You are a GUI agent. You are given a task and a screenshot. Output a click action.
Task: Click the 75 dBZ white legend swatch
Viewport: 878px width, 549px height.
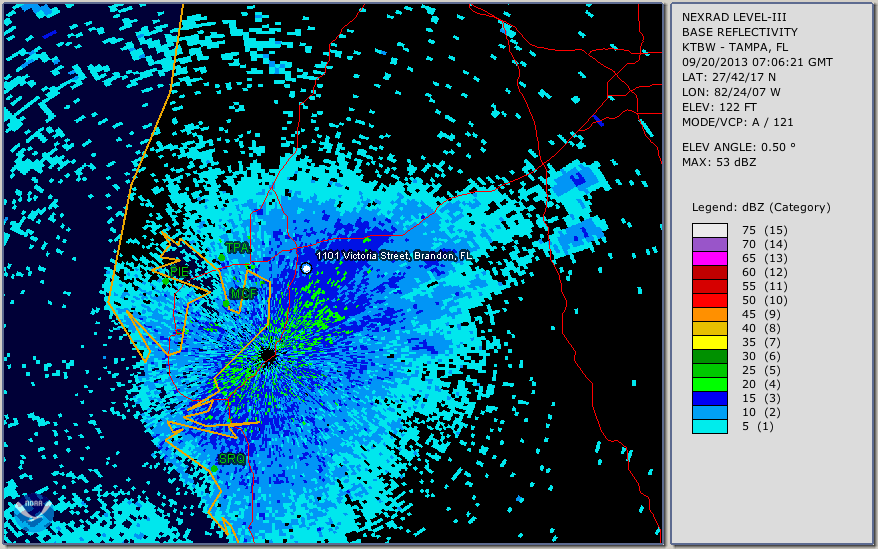[709, 230]
